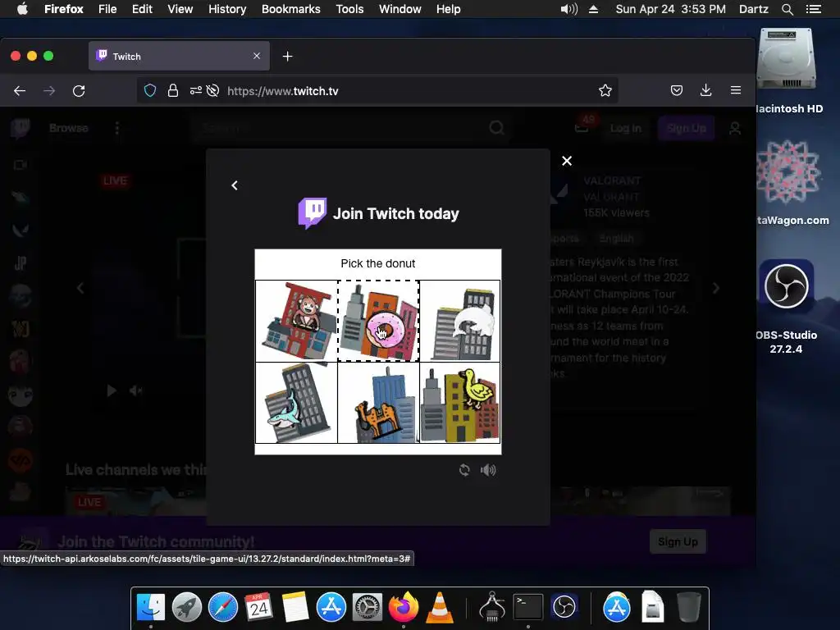Choose the duck tile in the captcha
840x630 pixels.
pyautogui.click(x=459, y=402)
